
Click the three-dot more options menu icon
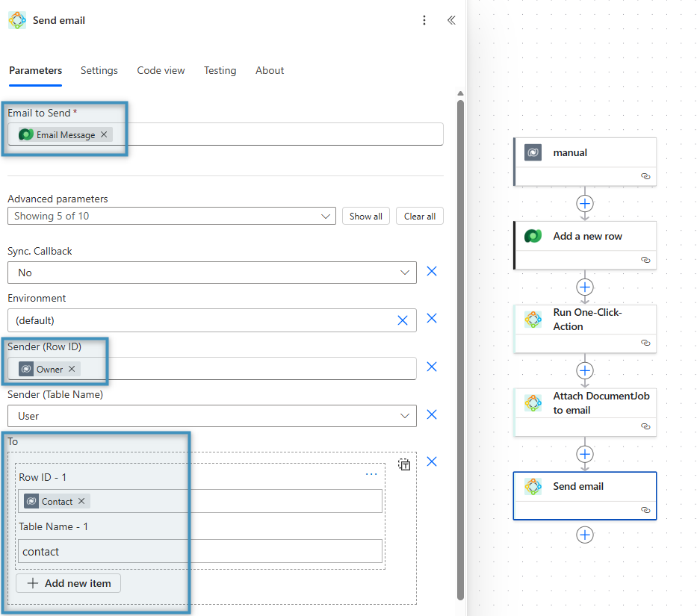click(424, 21)
